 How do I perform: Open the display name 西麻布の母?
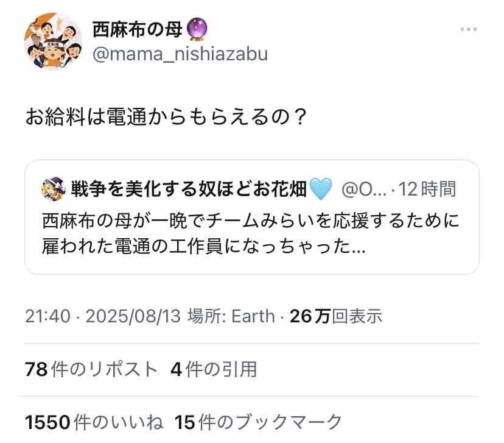[138, 29]
